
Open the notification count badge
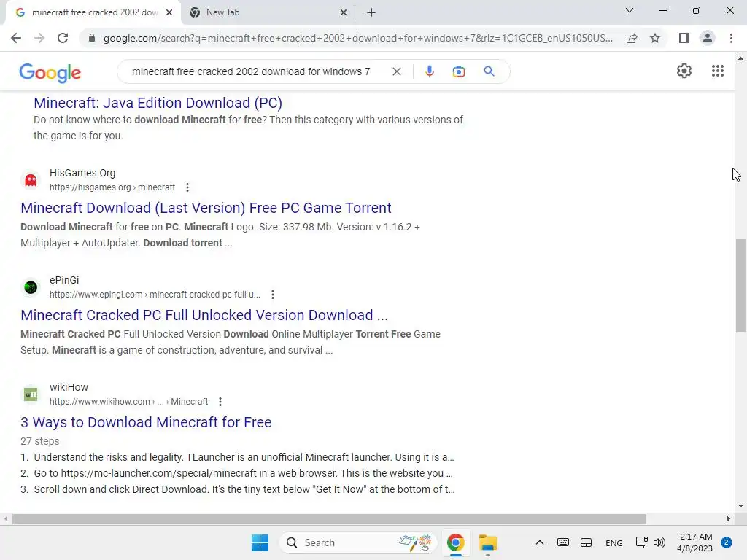[727, 542]
